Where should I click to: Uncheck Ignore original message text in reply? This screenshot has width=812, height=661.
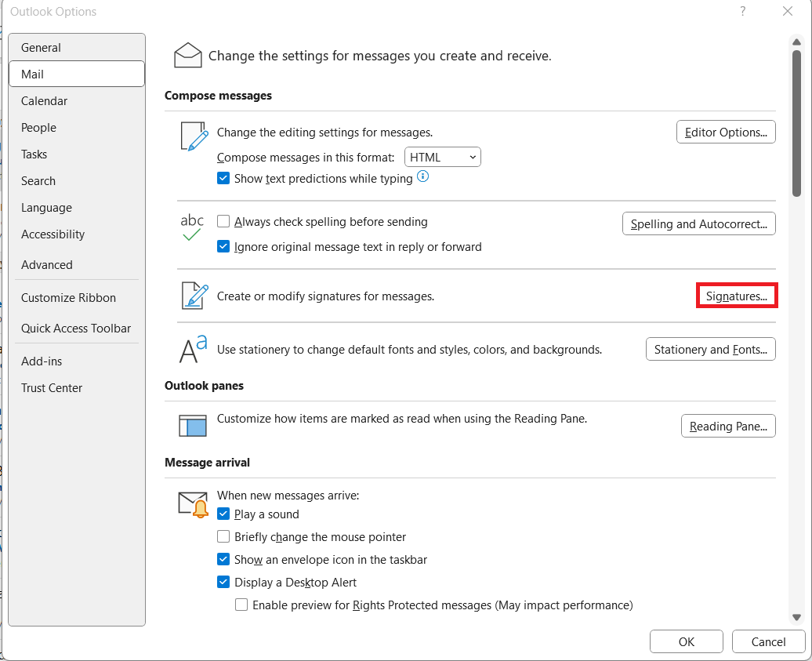click(223, 246)
